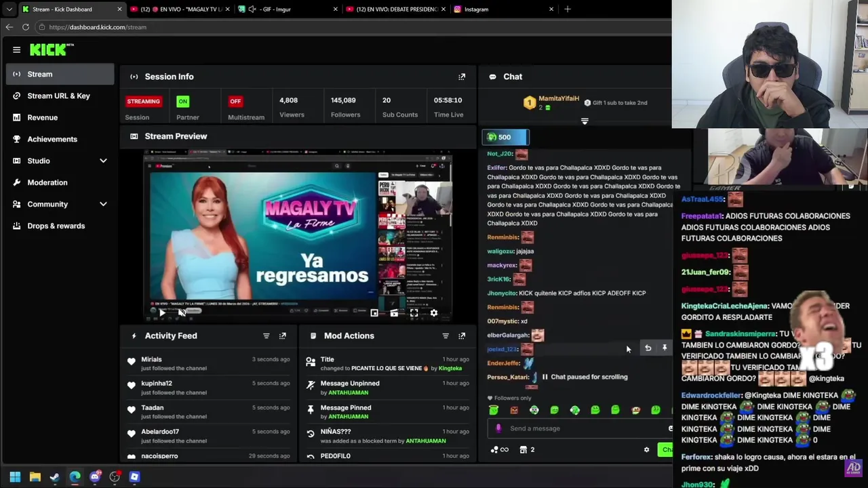Go back in the browser
The width and height of the screenshot is (868, 488).
(x=9, y=27)
